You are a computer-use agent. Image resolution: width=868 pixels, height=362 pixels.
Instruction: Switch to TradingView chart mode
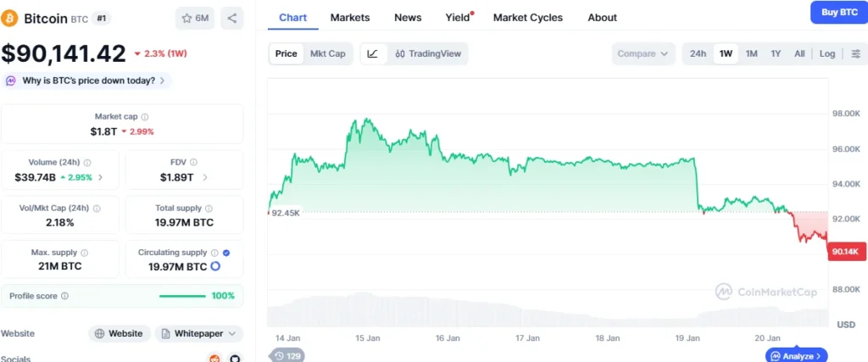click(428, 53)
